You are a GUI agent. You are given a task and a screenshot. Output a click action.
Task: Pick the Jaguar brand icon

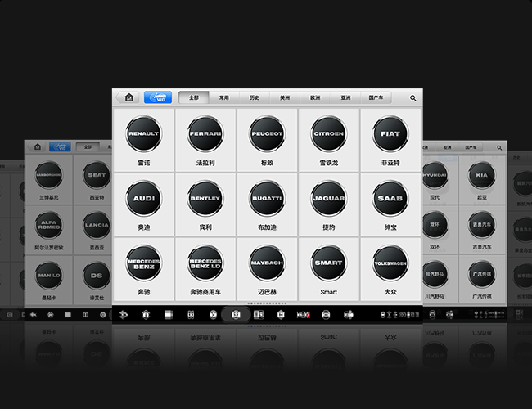[328, 198]
